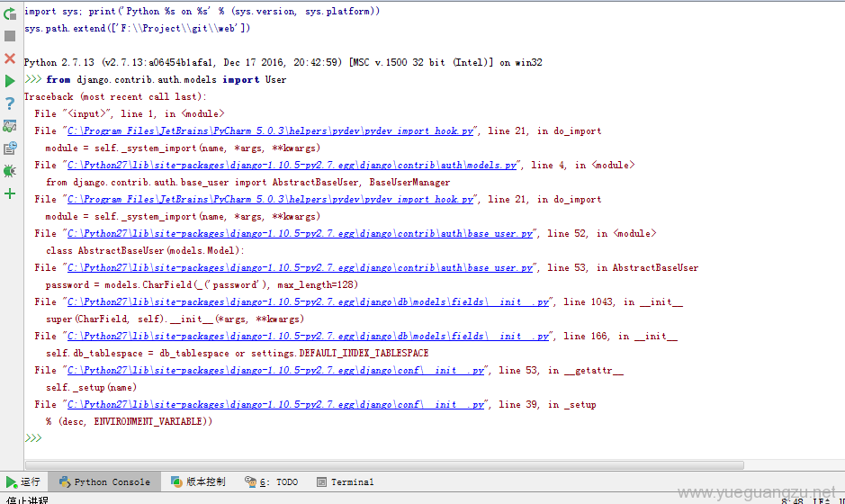
Task: Execute current statement with green play icon
Action: click(10, 81)
